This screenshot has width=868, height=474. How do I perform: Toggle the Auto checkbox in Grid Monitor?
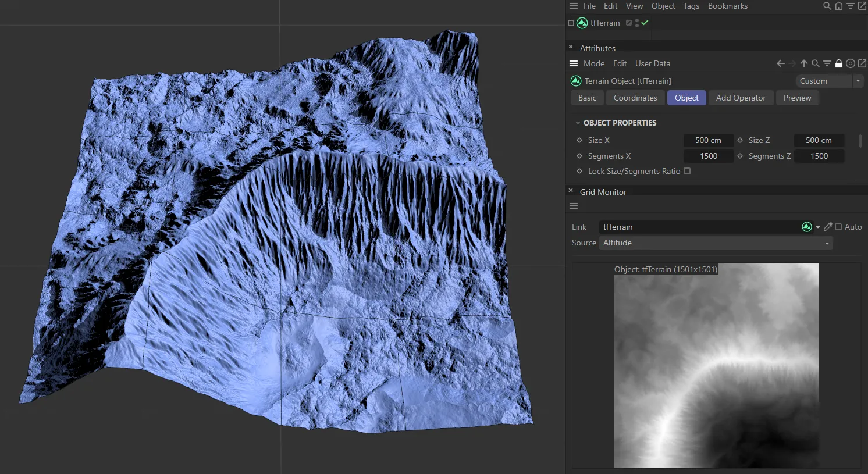click(838, 227)
